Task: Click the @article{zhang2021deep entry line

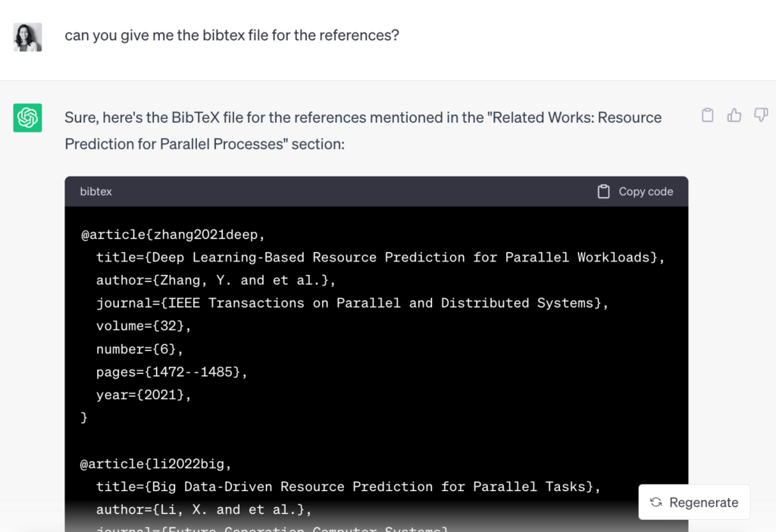Action: [x=174, y=234]
